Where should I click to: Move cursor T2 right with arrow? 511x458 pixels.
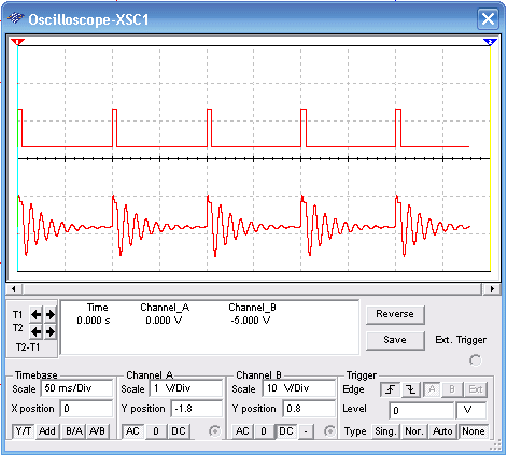tap(50, 332)
